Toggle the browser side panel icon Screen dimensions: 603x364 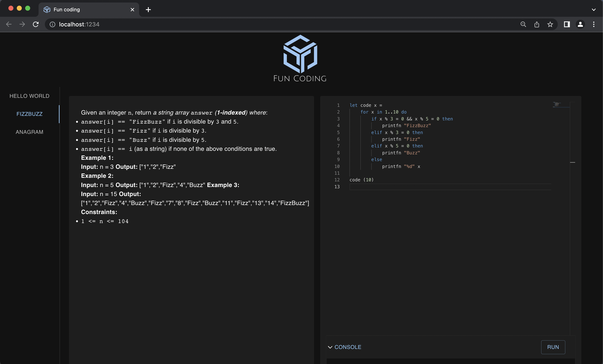567,24
